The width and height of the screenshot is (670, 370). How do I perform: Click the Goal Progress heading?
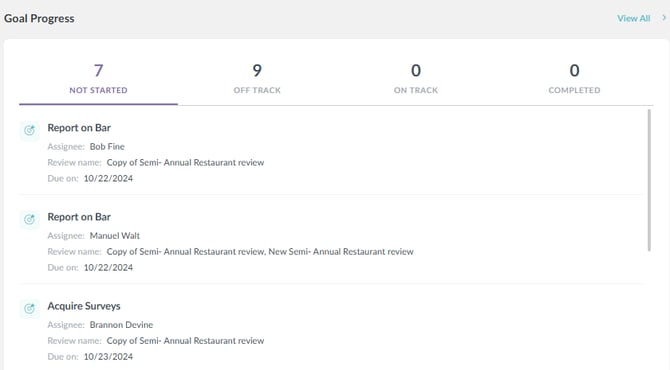(39, 18)
